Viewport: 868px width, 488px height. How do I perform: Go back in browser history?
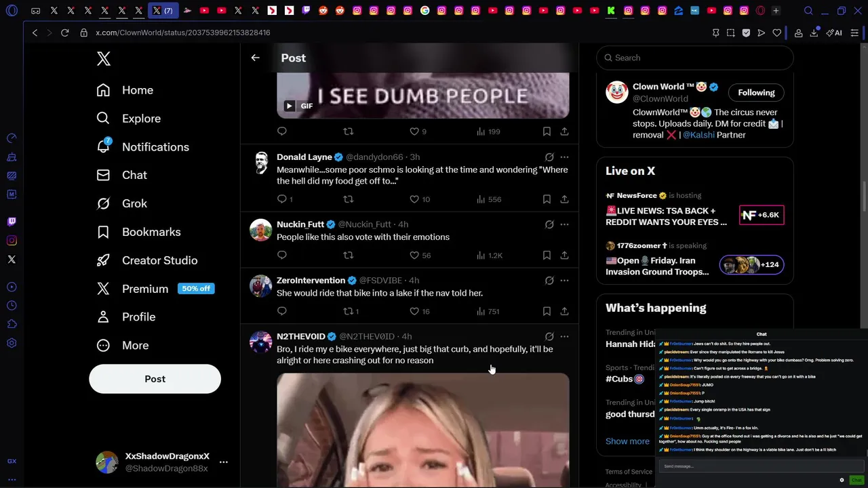[35, 33]
